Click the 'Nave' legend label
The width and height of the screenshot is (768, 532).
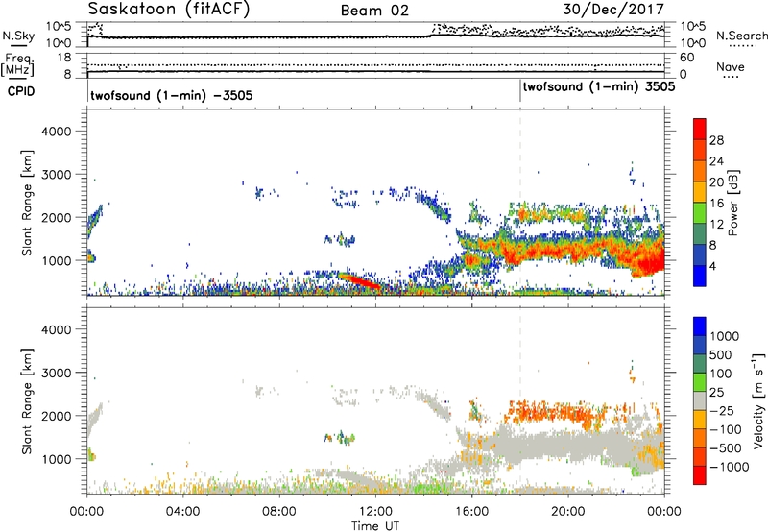click(730, 67)
